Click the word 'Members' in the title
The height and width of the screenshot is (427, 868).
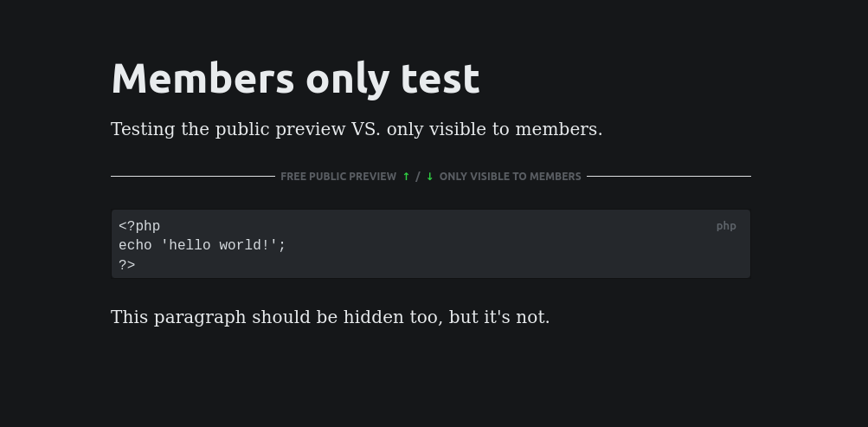coord(203,78)
